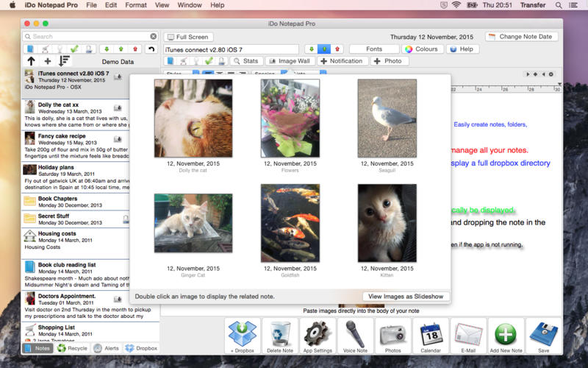588x368 pixels.
Task: Record with the Voice Note microphone icon
Action: pos(355,336)
